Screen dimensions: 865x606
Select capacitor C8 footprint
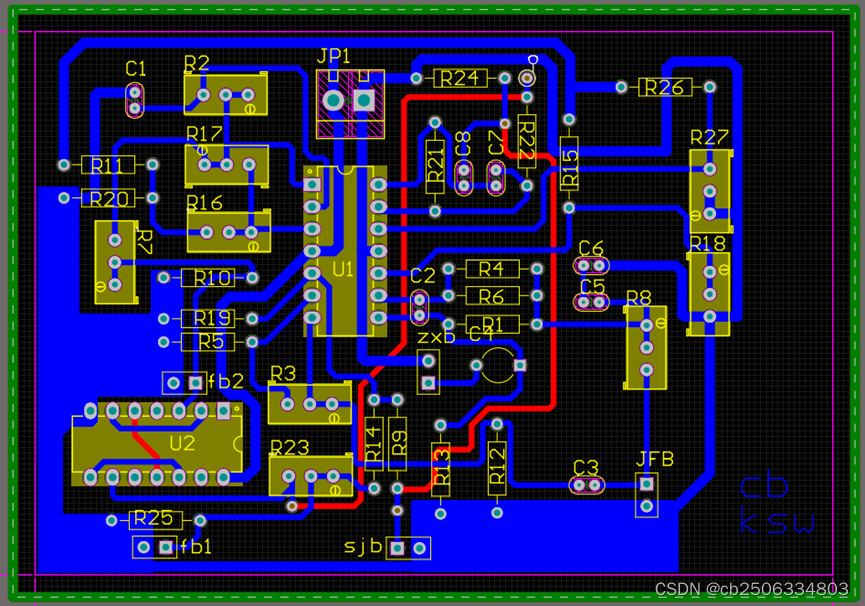click(463, 178)
